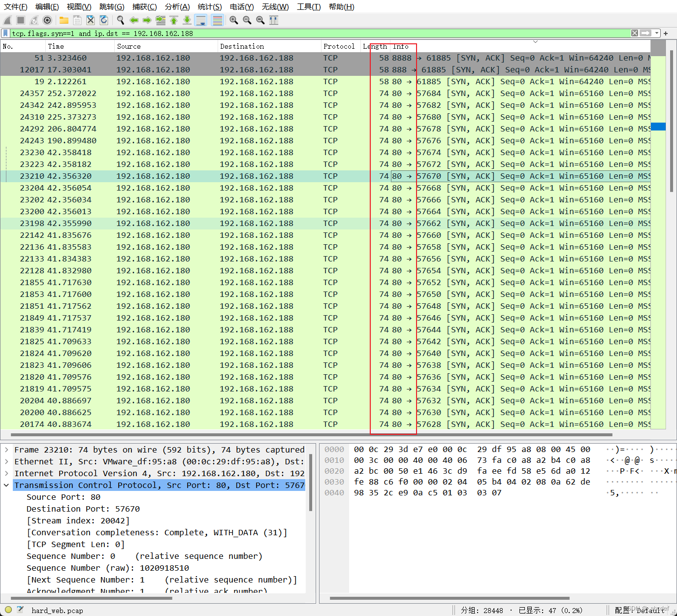Sort by the Length column header

coord(375,46)
